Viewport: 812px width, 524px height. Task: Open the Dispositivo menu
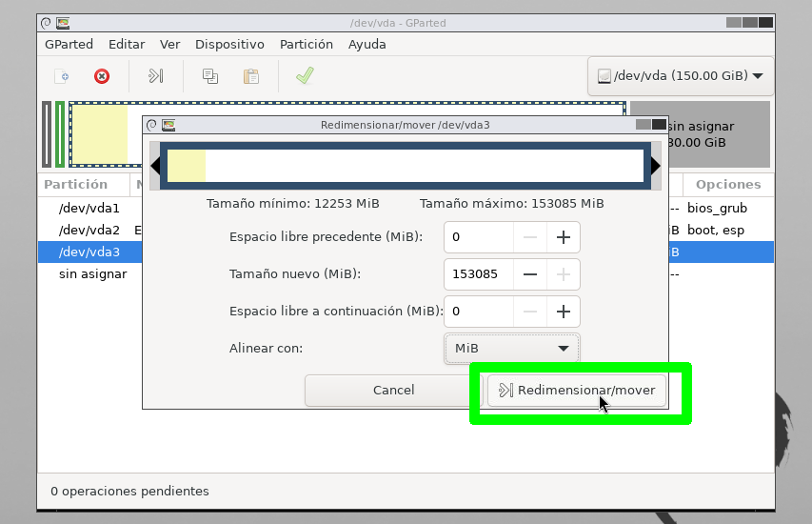[229, 44]
